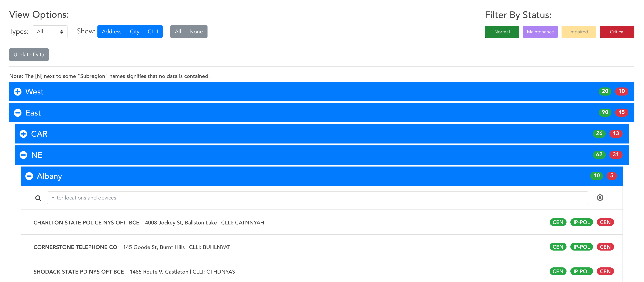Viewport: 644px width, 282px height.
Task: Toggle the City show option
Action: (x=134, y=32)
